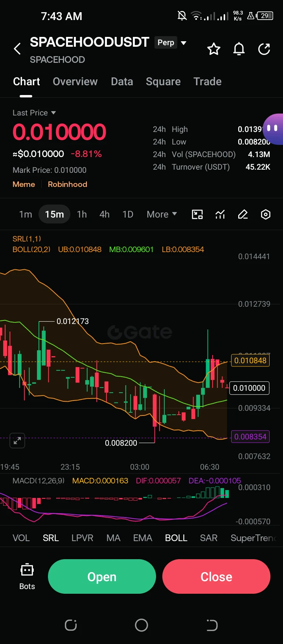This screenshot has height=644, width=283.
Task: Tap the 0.010000 current price label
Action: click(x=249, y=388)
